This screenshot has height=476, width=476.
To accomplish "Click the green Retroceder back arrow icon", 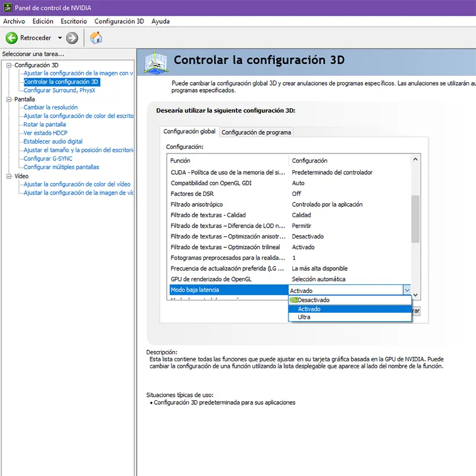I will pyautogui.click(x=12, y=38).
